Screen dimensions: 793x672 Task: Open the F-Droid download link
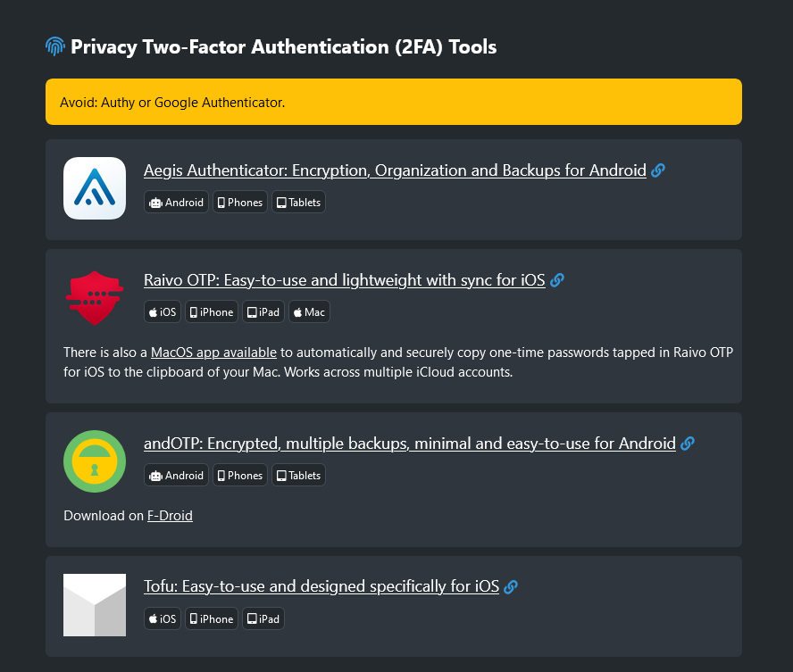[x=170, y=515]
